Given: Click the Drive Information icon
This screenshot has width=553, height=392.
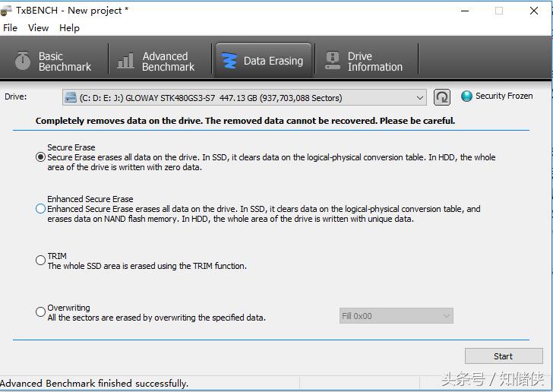Looking at the screenshot, I should pos(332,61).
